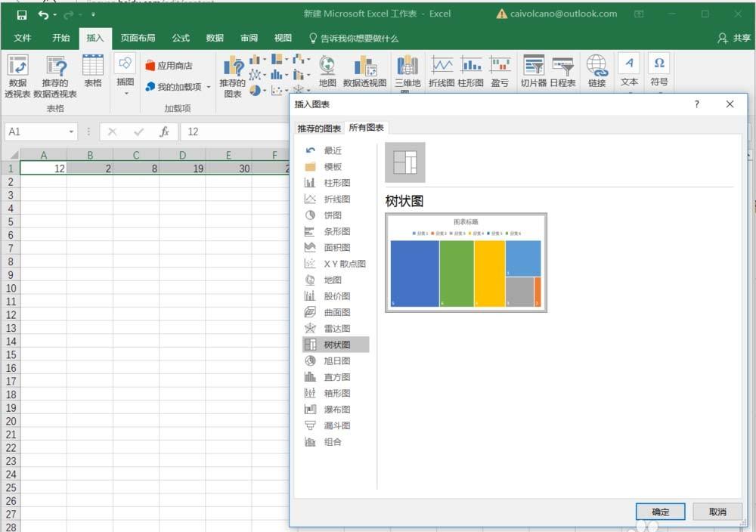Expand the 我的加载项 dropdown
756x532 pixels.
click(x=209, y=86)
